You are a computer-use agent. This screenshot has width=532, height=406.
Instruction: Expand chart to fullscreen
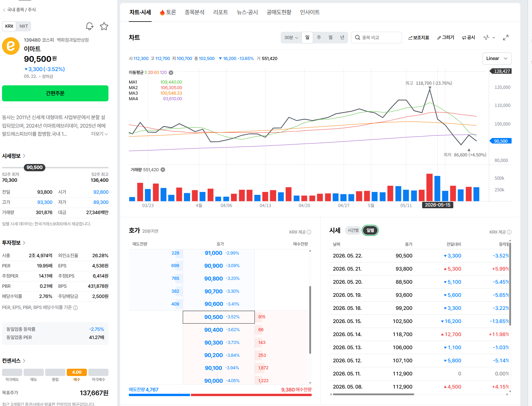pos(506,38)
